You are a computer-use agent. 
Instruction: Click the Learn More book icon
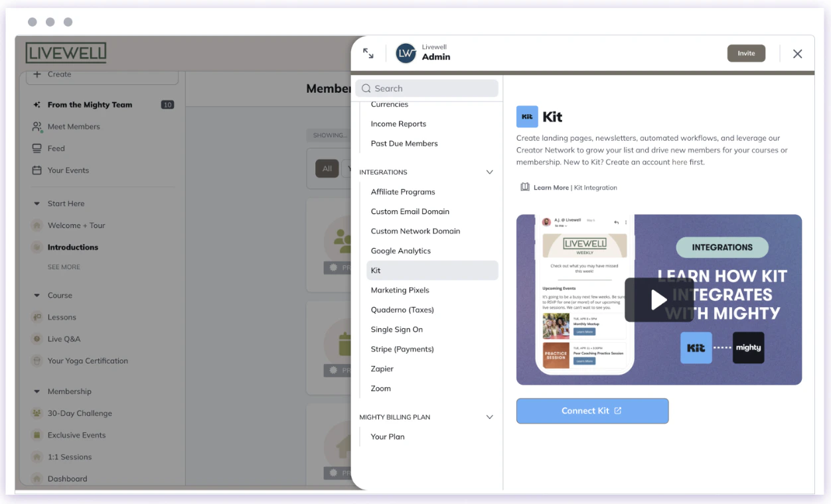pyautogui.click(x=525, y=187)
